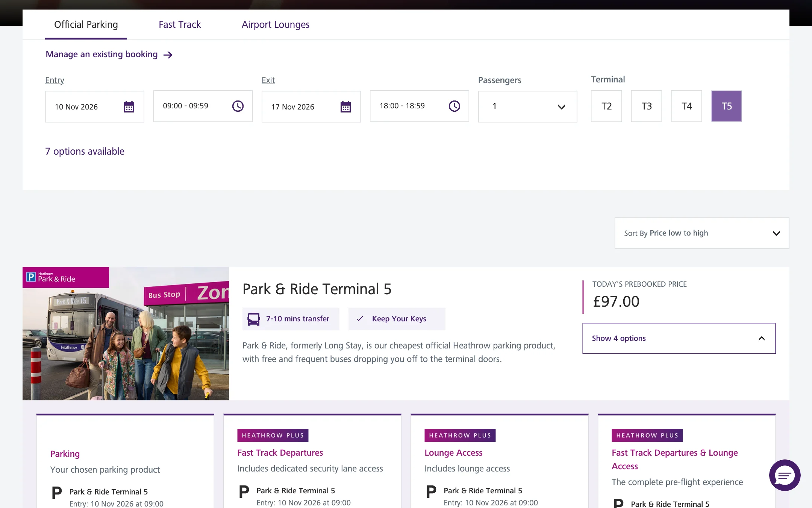812x508 pixels.
Task: Click 'Includes lounge access' text
Action: tap(467, 468)
